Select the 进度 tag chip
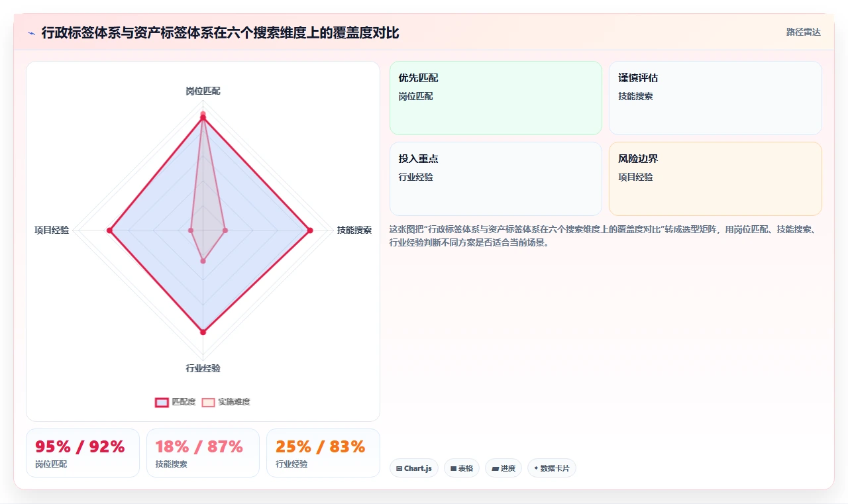Screen dimensions: 848x504 503,468
